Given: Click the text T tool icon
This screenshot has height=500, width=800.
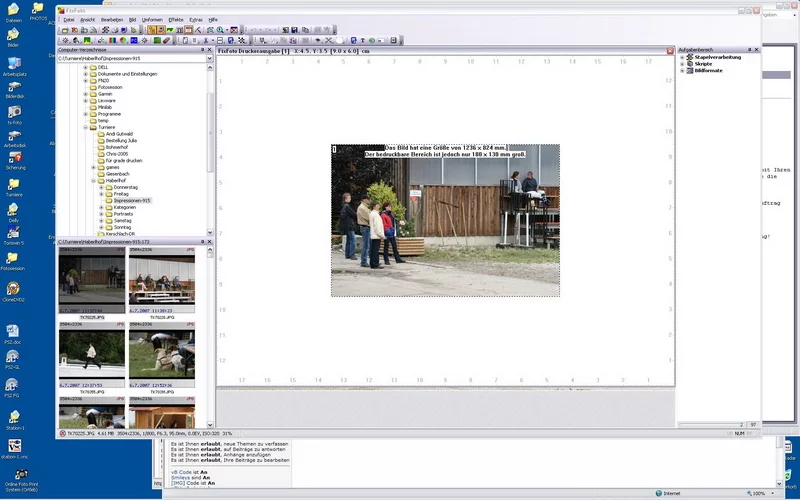Looking at the screenshot, I should pyautogui.click(x=363, y=40).
